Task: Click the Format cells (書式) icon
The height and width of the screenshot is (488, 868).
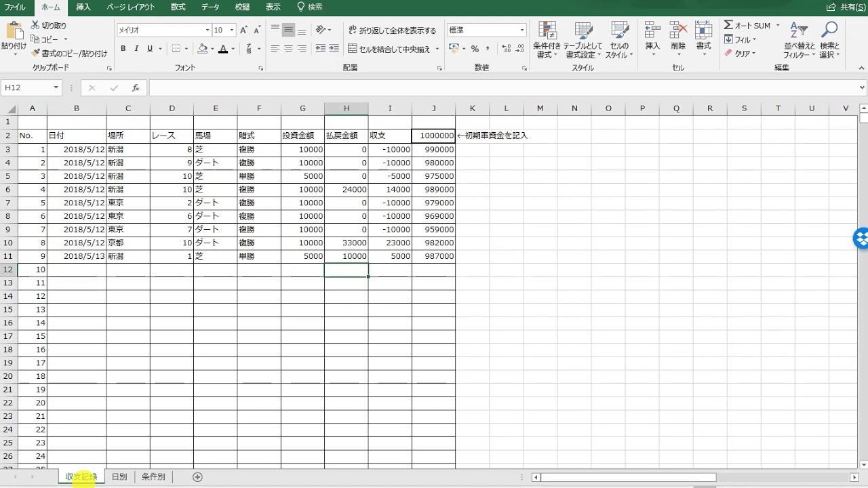Action: click(703, 30)
